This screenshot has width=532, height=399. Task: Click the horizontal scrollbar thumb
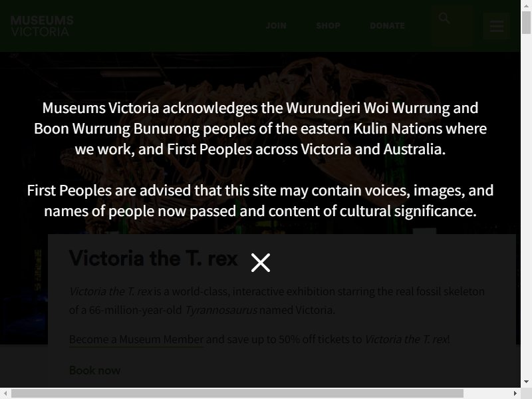click(237, 394)
